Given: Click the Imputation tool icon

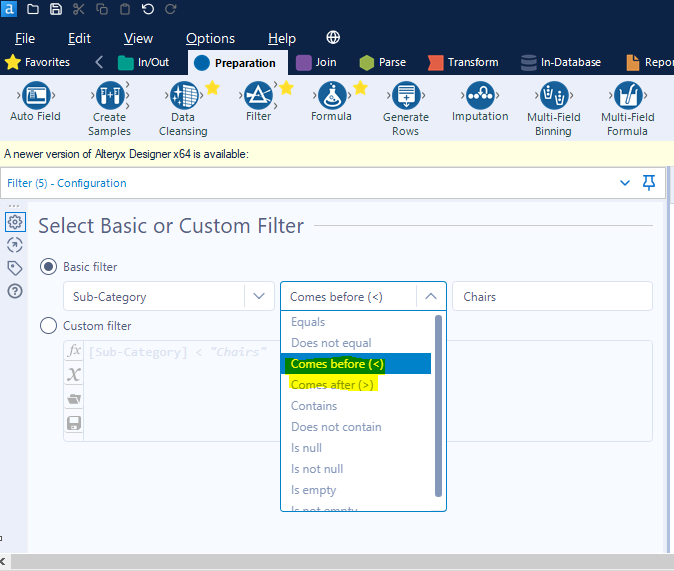Looking at the screenshot, I should point(480,96).
